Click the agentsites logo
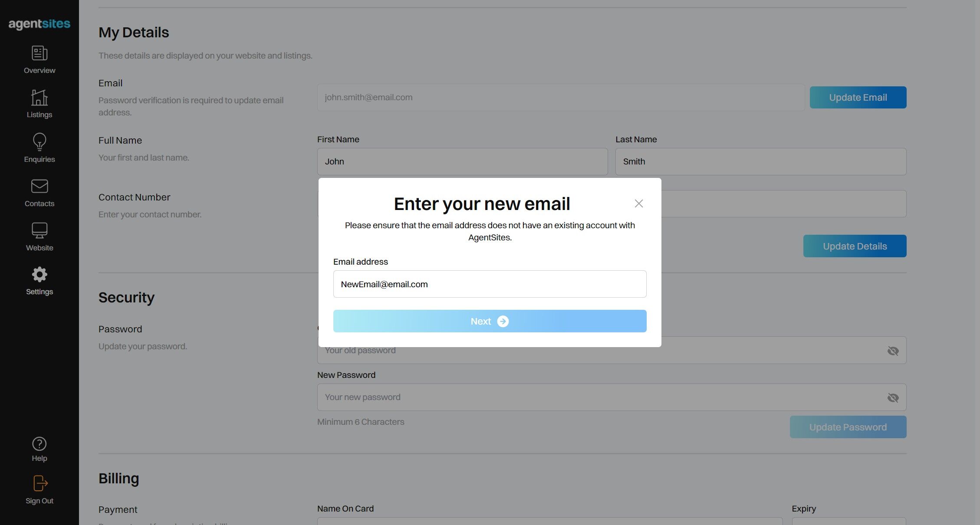Screen dimensions: 980x525 coord(39,24)
